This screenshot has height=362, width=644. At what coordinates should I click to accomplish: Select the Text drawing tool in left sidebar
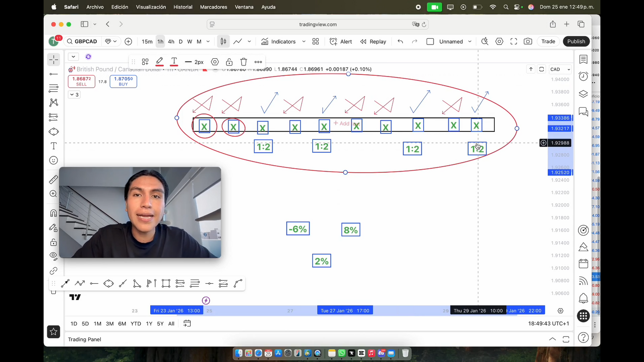[x=53, y=146]
